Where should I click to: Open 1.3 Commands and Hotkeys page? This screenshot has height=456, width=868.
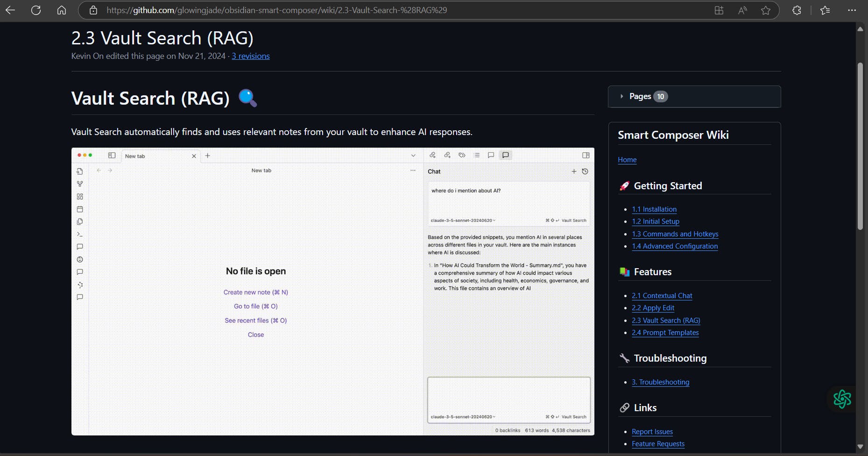point(675,234)
